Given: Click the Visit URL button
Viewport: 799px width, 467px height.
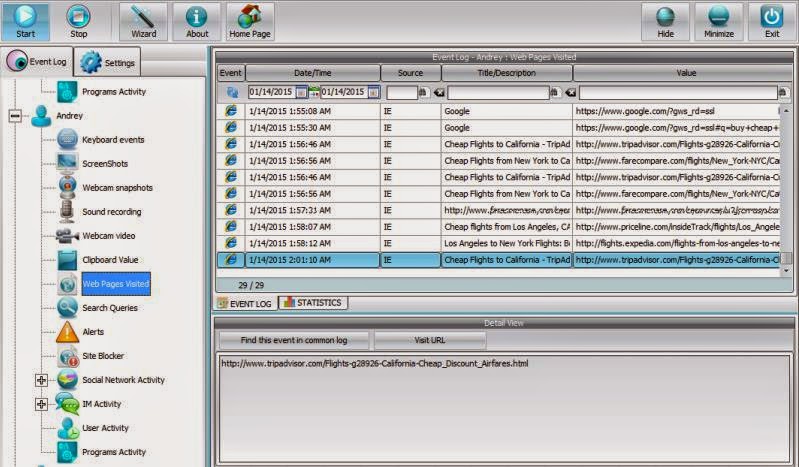Looking at the screenshot, I should tap(430, 340).
